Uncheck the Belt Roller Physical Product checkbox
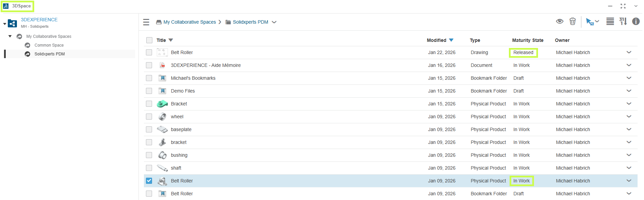The image size is (644, 200). [x=149, y=181]
